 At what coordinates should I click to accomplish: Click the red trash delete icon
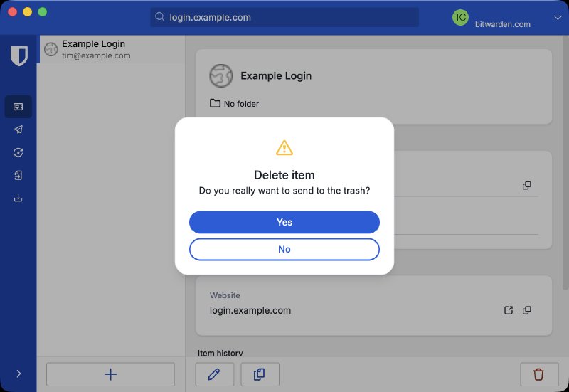click(538, 374)
